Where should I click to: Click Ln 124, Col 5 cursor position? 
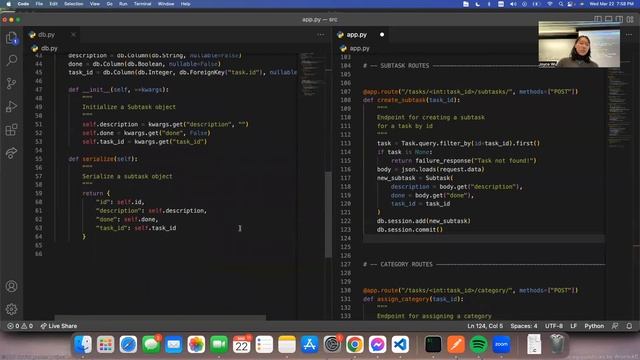tap(485, 326)
